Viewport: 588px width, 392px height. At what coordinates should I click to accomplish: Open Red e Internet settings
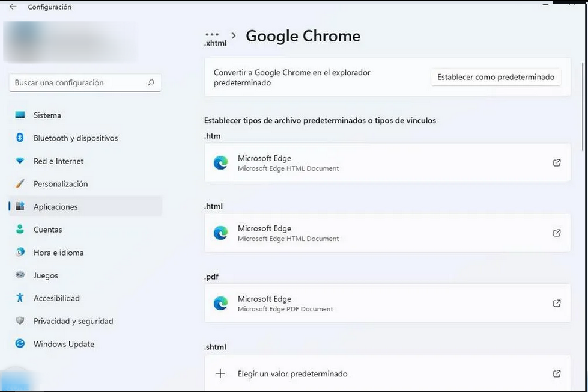tap(58, 161)
